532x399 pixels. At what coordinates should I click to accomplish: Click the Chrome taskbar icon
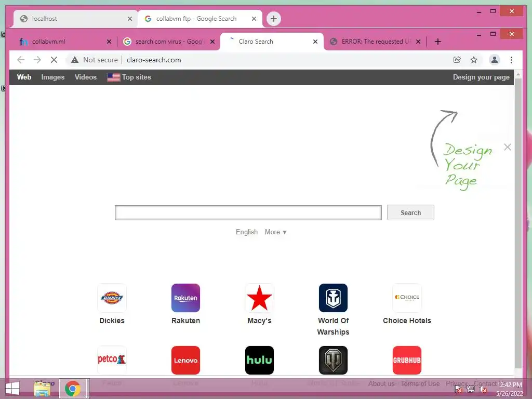tap(73, 389)
